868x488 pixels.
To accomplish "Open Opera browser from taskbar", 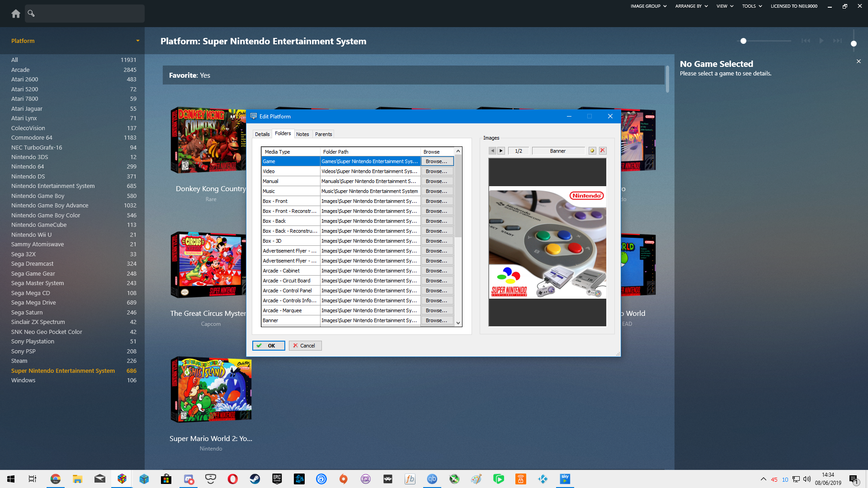I will click(233, 479).
